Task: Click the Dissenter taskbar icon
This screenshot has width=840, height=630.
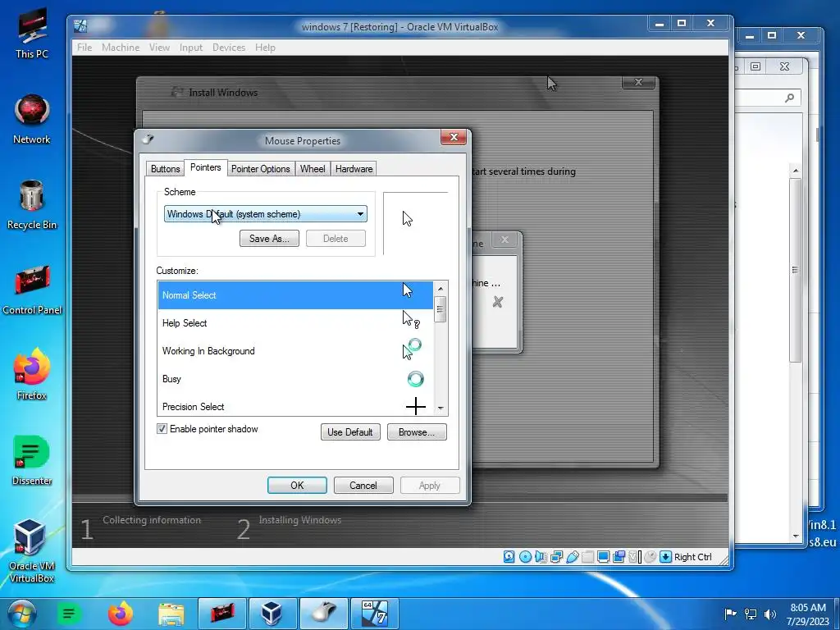Action: (x=69, y=614)
